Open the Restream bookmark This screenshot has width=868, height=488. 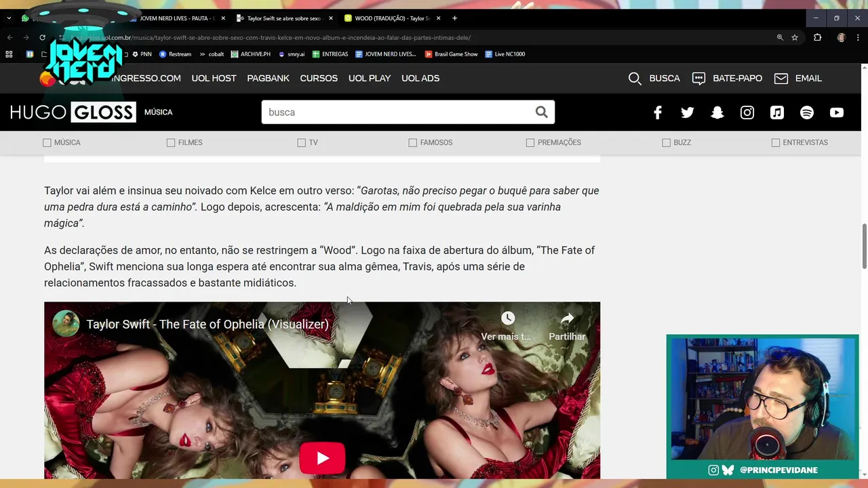tap(176, 54)
